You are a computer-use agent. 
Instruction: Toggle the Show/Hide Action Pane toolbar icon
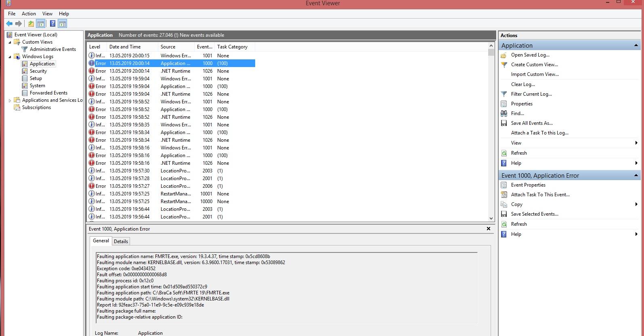62,23
